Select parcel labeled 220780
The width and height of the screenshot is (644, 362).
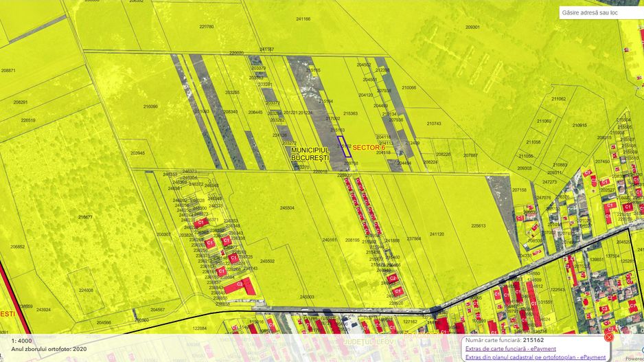point(206,27)
